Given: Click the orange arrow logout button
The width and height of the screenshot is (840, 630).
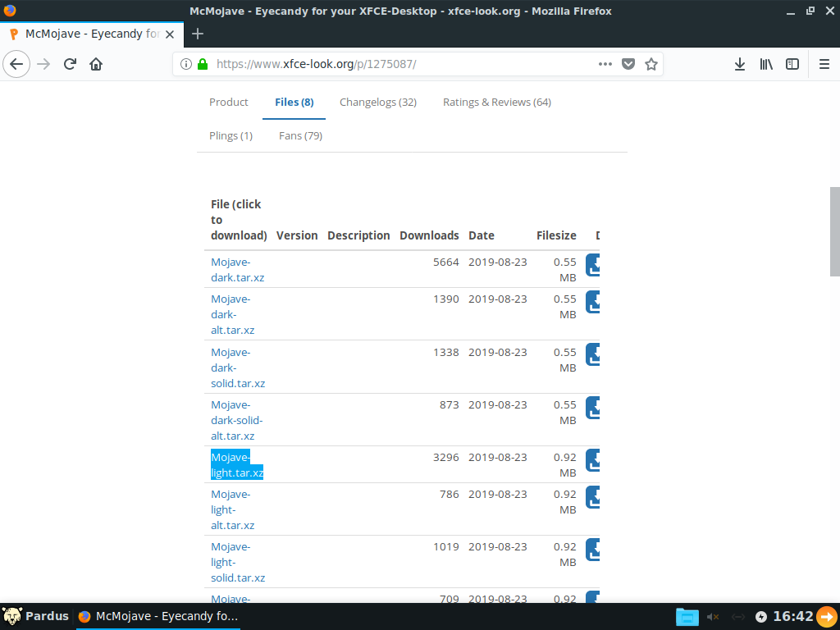Looking at the screenshot, I should pyautogui.click(x=827, y=617).
